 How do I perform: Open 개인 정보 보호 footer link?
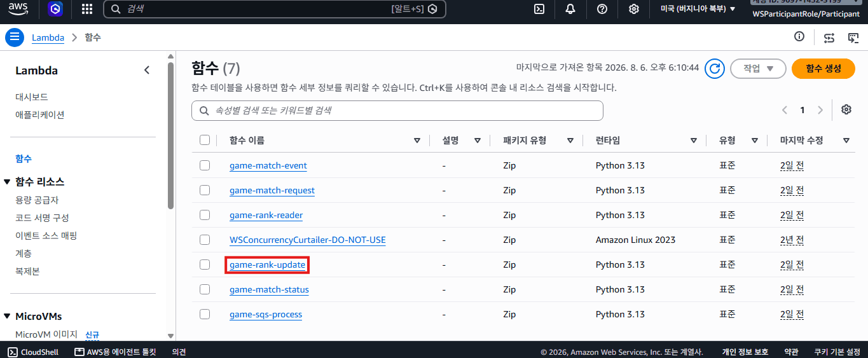coord(745,352)
